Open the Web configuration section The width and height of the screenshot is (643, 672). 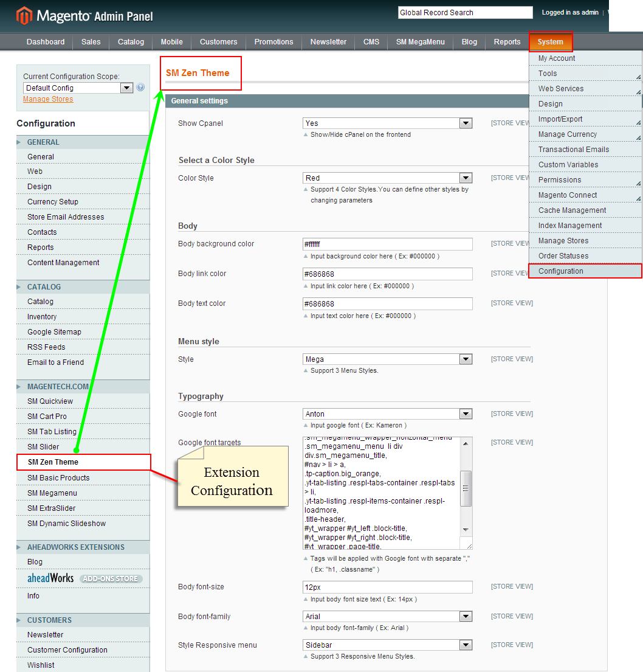click(83, 171)
